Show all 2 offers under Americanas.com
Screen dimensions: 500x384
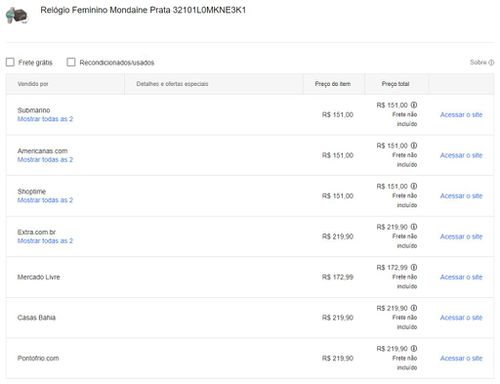[x=45, y=160]
